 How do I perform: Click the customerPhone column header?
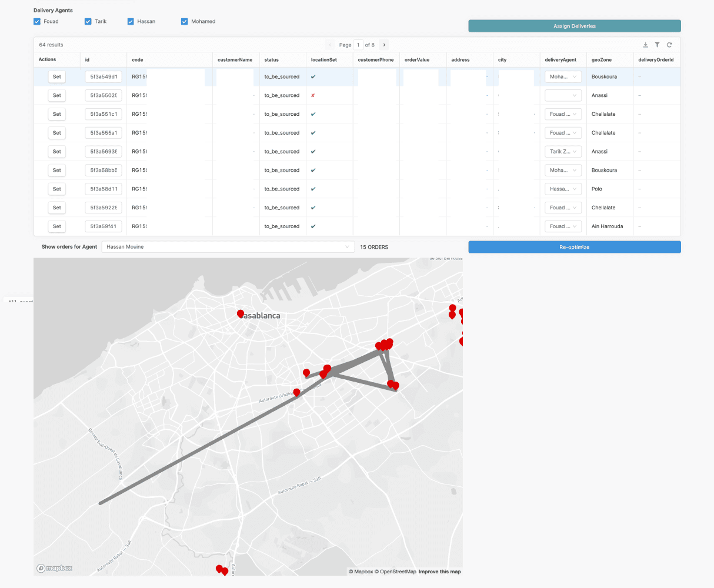coord(376,60)
